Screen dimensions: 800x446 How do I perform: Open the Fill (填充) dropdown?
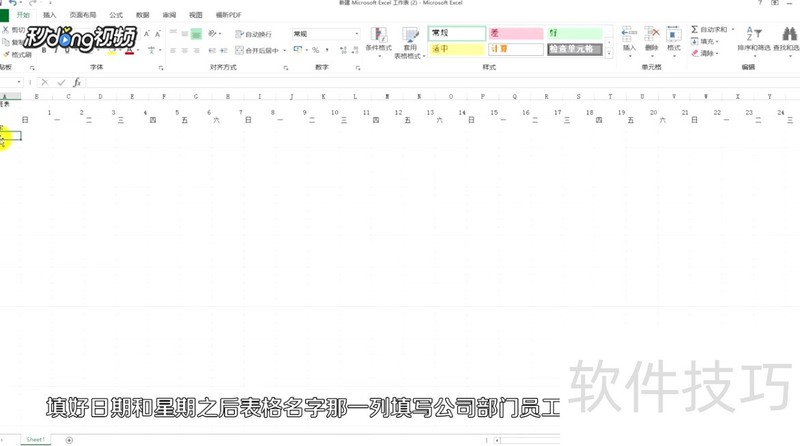click(705, 41)
